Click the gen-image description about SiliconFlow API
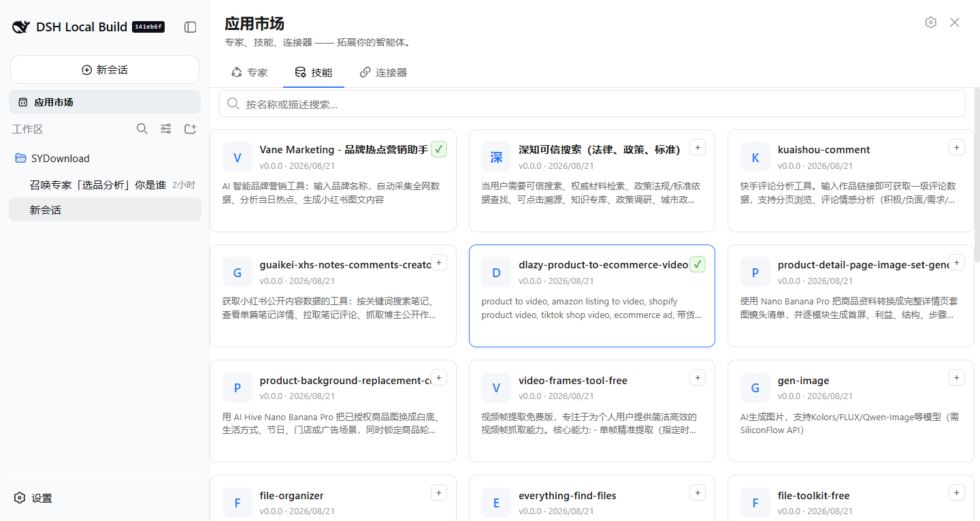The width and height of the screenshot is (980, 521). pos(849,424)
